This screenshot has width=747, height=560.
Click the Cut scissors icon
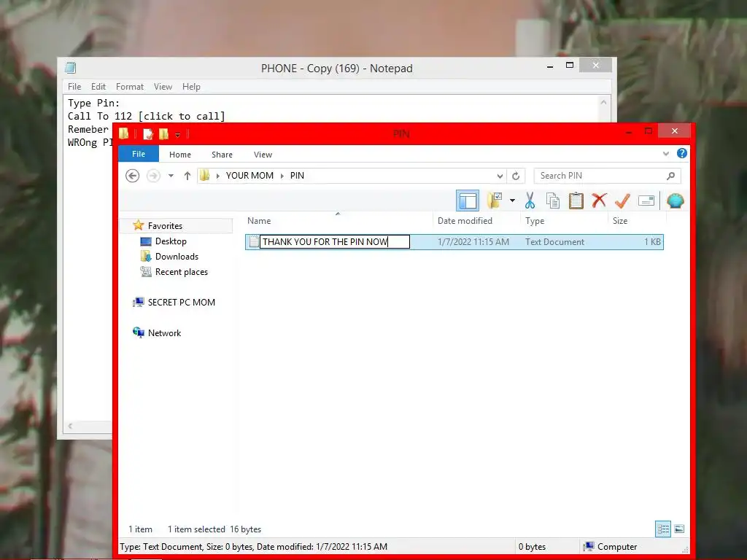tap(530, 201)
